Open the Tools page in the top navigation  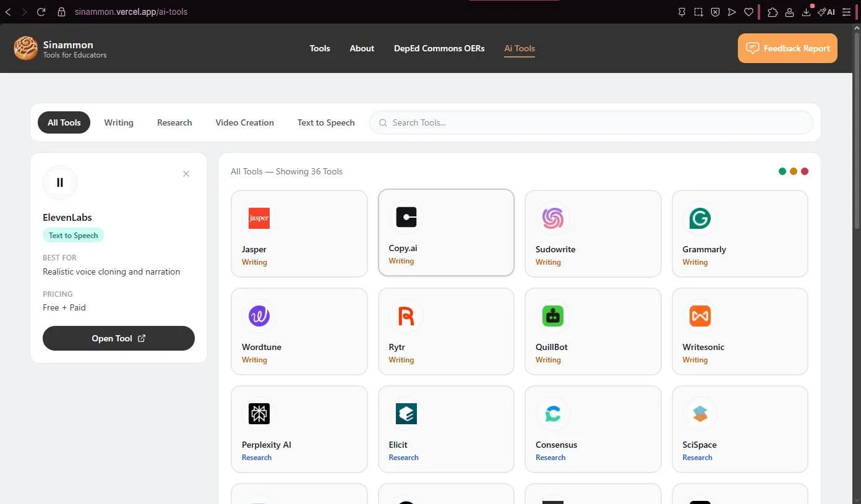click(x=320, y=48)
